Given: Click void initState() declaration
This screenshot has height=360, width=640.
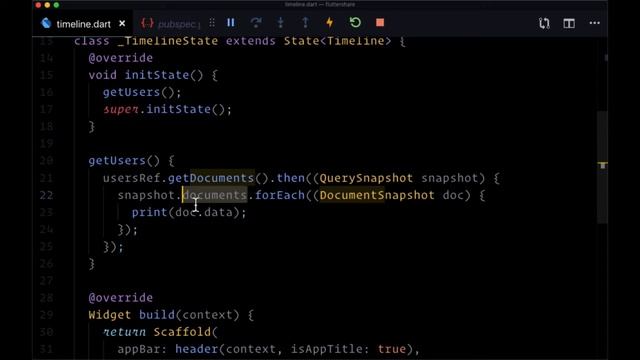Looking at the screenshot, I should tap(146, 75).
